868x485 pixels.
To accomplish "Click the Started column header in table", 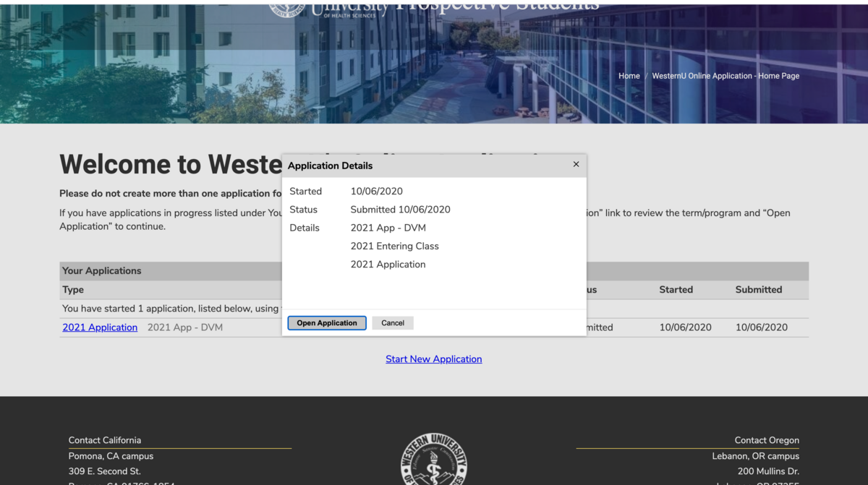I will (x=676, y=290).
